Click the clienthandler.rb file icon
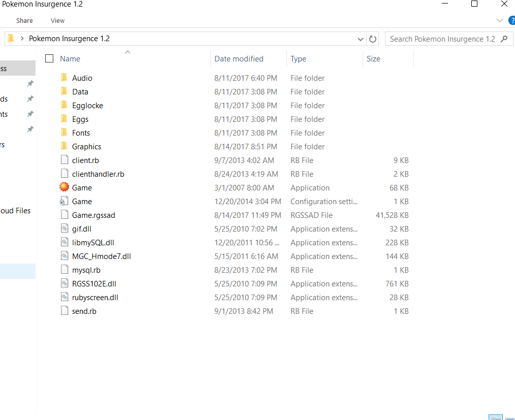The image size is (515, 420). click(65, 174)
